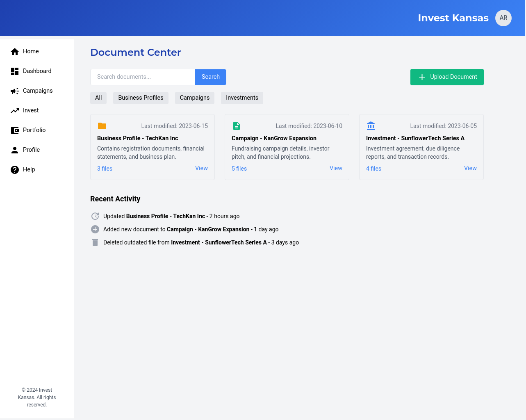Image resolution: width=526 pixels, height=420 pixels.
Task: Click the Help question mark icon
Action: tap(15, 170)
